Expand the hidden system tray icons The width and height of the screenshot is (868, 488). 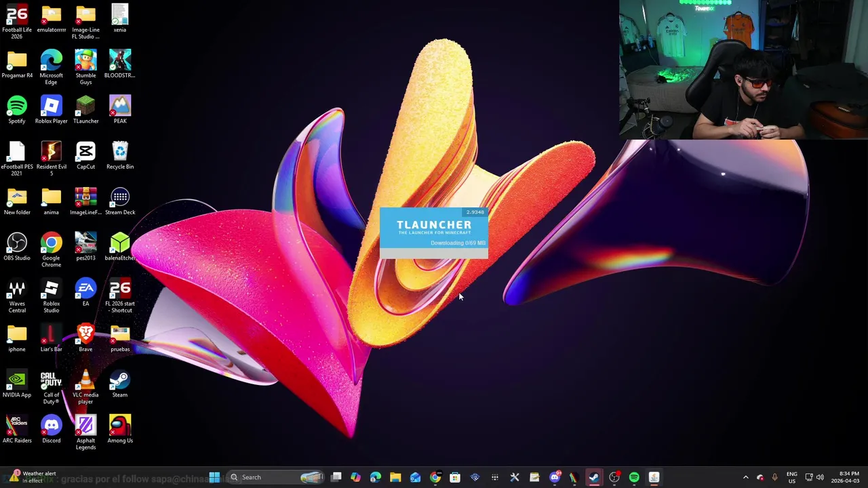(x=745, y=477)
